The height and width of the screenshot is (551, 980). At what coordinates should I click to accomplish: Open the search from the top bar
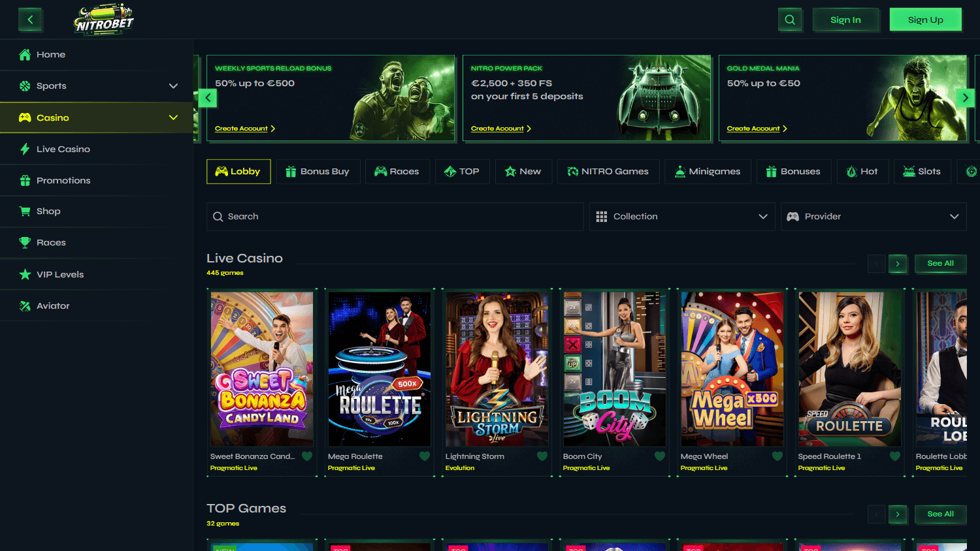tap(790, 20)
